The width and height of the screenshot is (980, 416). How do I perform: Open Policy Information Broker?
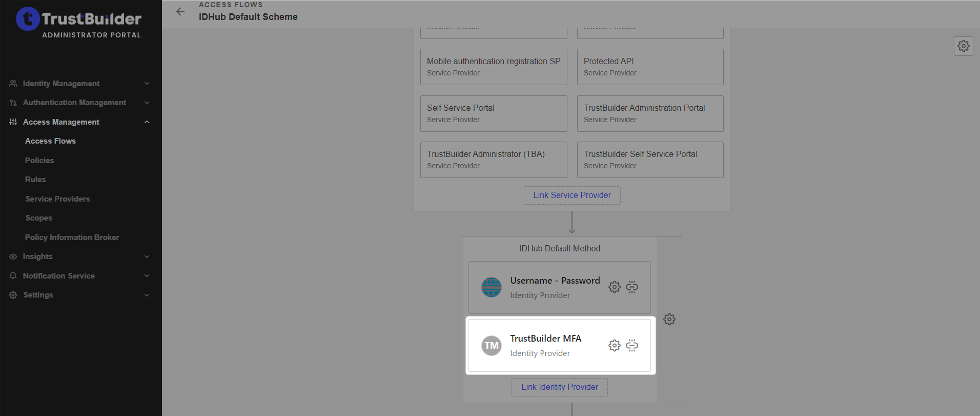pyautogui.click(x=72, y=237)
